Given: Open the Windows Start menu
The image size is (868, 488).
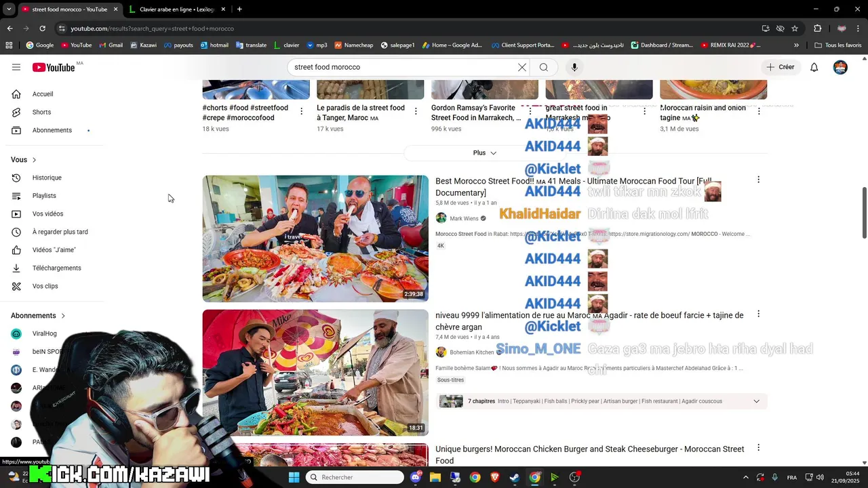Looking at the screenshot, I should click(294, 477).
